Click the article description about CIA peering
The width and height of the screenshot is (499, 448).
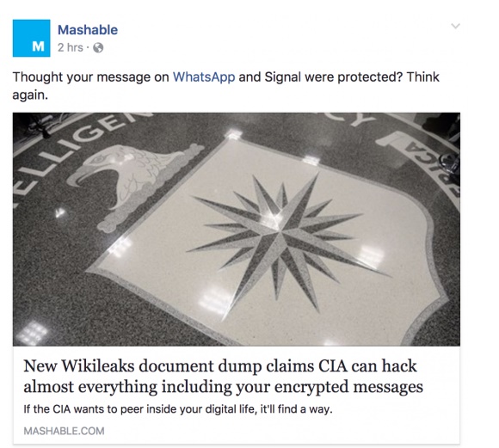[x=178, y=409]
